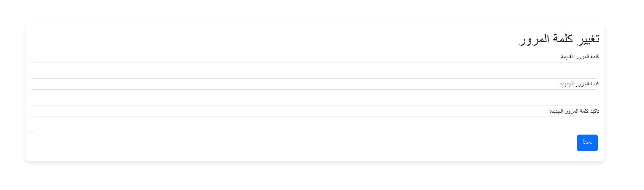The image size is (644, 190).
Task: Place cursor in field under كلمة المرور القديمة
Action: pyautogui.click(x=315, y=70)
